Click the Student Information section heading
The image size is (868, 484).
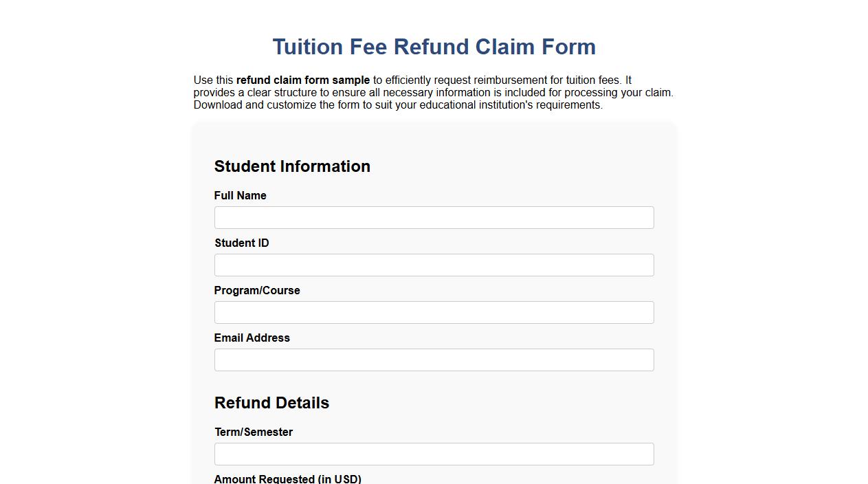[x=292, y=166]
